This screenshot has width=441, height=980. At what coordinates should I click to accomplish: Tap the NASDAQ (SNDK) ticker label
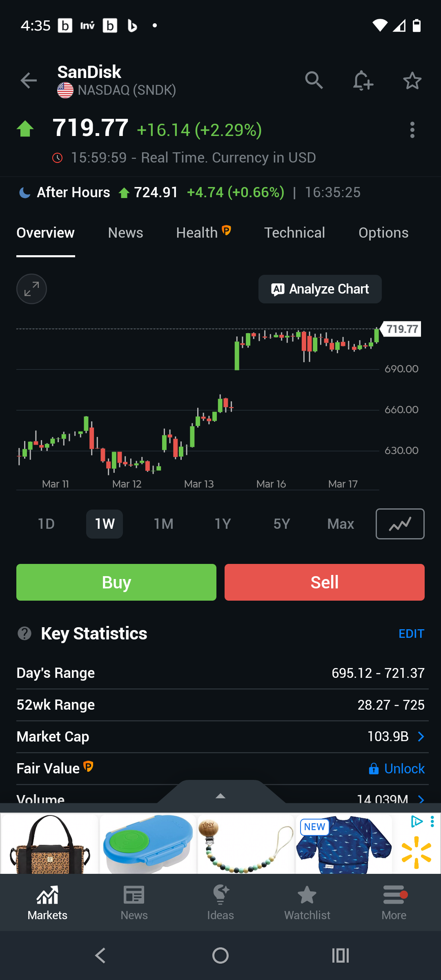[x=127, y=90]
